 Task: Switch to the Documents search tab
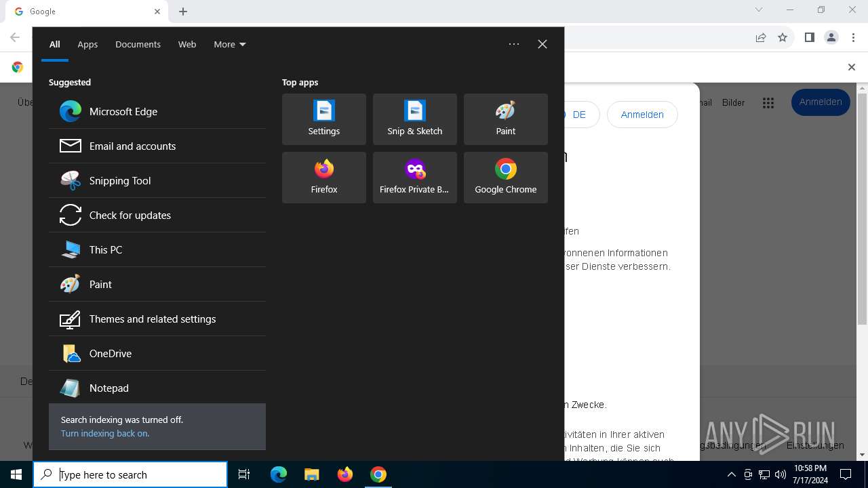coord(138,44)
